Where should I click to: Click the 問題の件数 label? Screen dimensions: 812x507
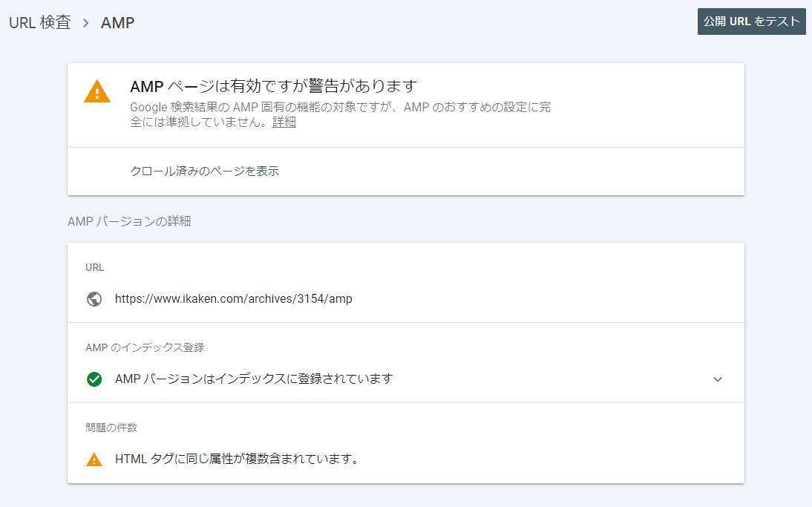click(x=111, y=428)
